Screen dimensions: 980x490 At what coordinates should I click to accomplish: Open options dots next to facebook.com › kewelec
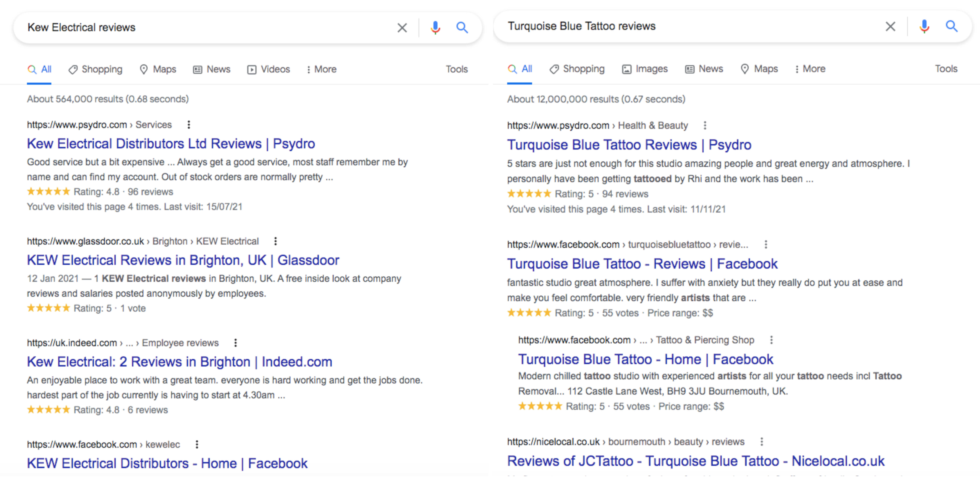[197, 444]
